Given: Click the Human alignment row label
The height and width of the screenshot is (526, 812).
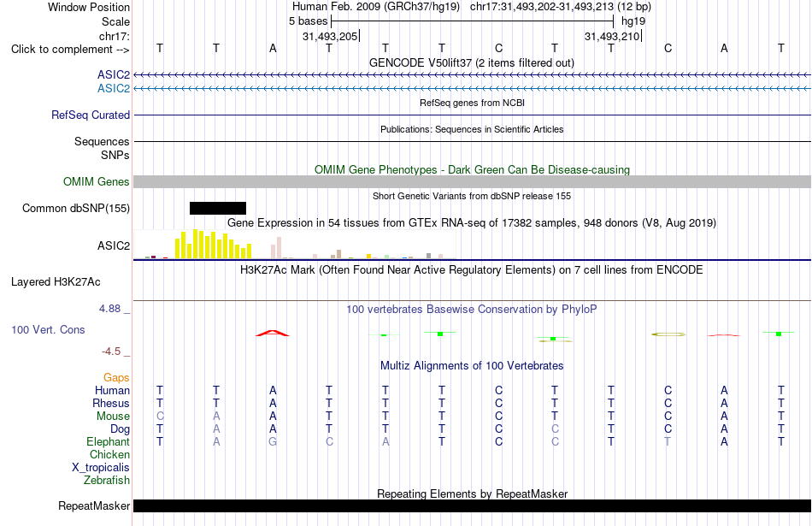Looking at the screenshot, I should click(112, 390).
